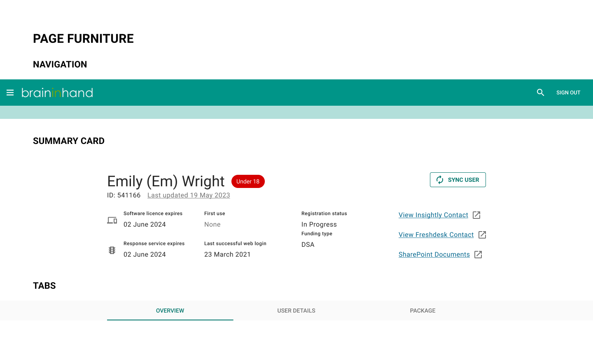Click the First use label
The width and height of the screenshot is (593, 364).
[215, 213]
